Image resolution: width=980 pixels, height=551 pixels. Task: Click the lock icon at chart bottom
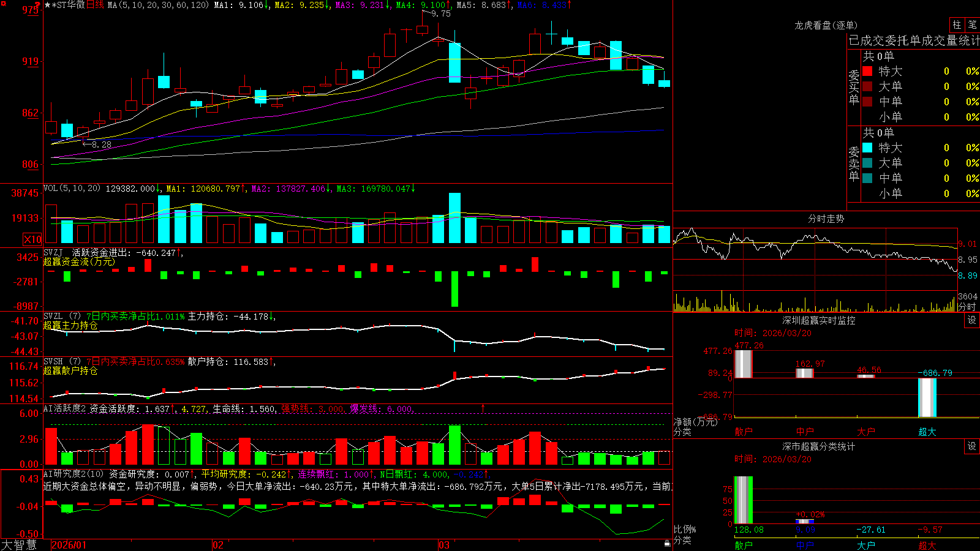(x=668, y=543)
